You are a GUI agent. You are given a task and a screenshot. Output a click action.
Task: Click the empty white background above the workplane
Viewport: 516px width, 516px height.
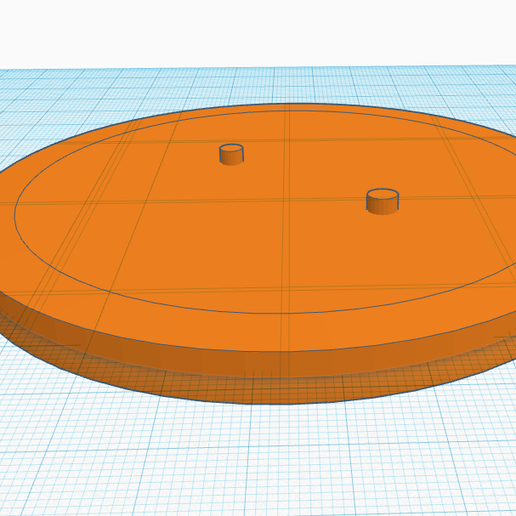pyautogui.click(x=258, y=33)
